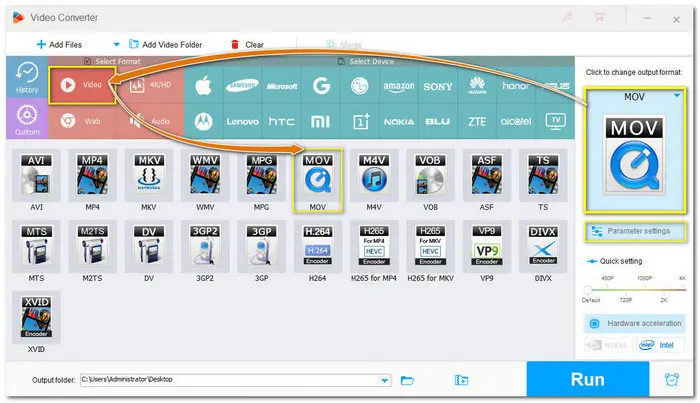Viewport: 700px width, 403px height.
Task: Open Parameter settings
Action: point(635,231)
